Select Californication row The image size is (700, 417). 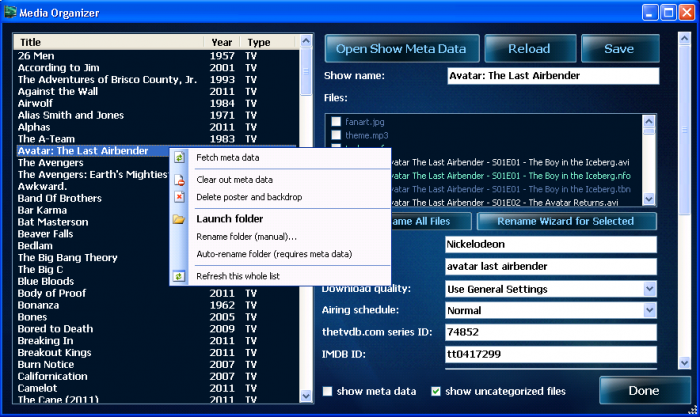(156, 377)
